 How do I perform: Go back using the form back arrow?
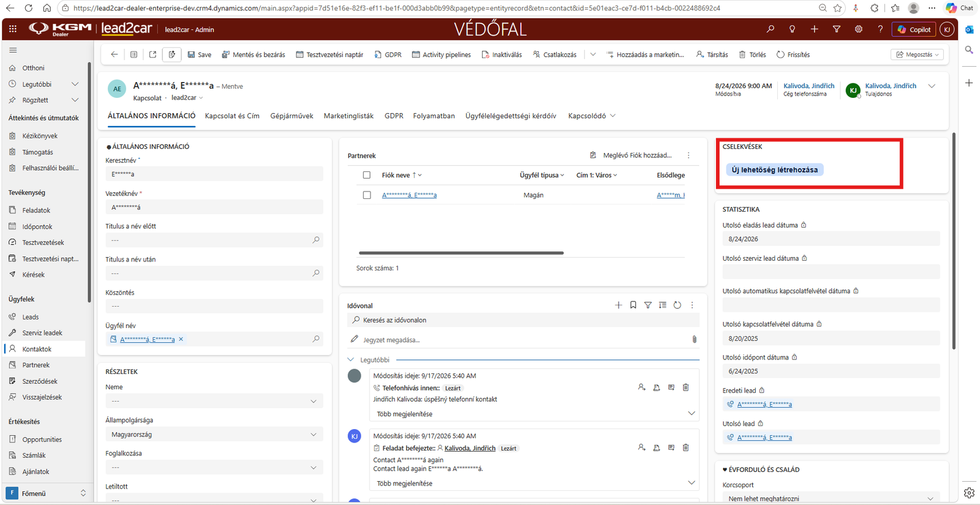(114, 54)
